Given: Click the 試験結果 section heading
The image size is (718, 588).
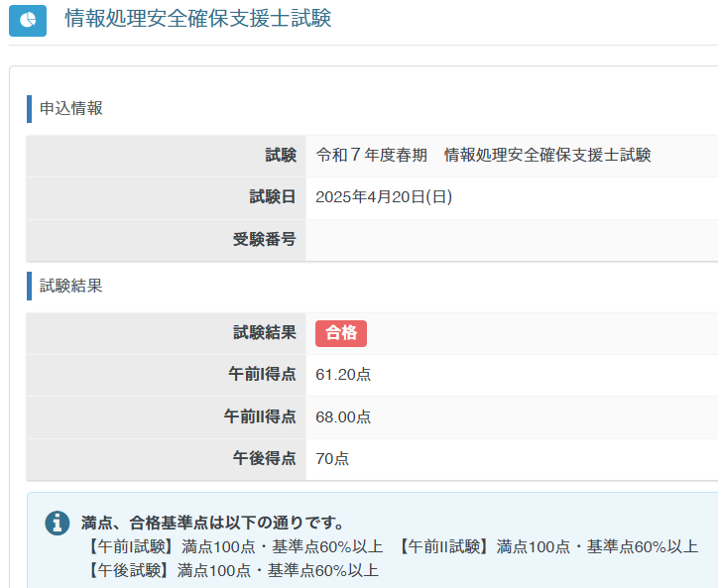Looking at the screenshot, I should pyautogui.click(x=71, y=286).
